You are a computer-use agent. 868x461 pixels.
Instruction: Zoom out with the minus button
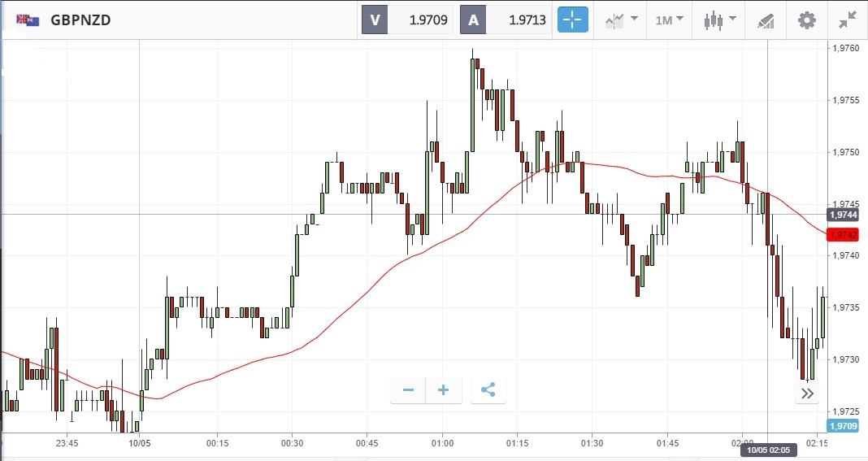click(x=408, y=390)
